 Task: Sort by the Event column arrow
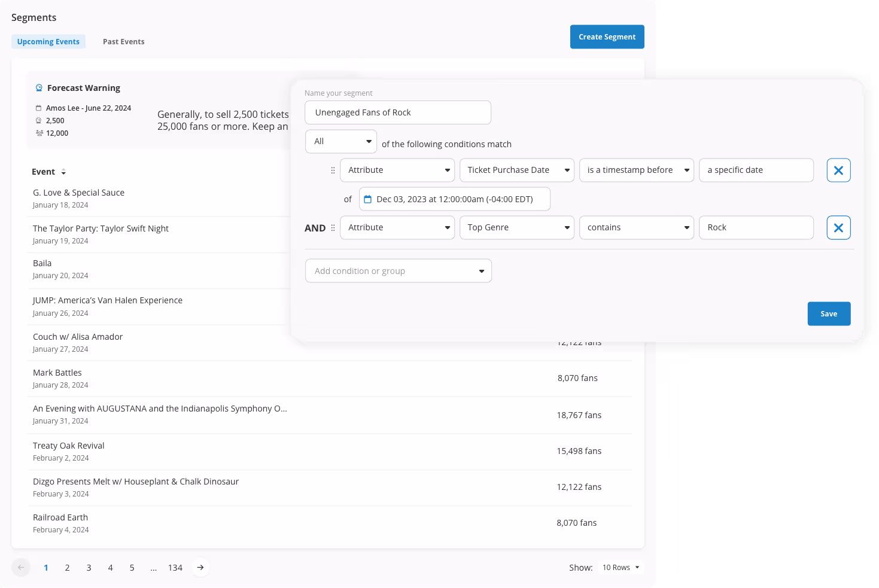point(63,172)
